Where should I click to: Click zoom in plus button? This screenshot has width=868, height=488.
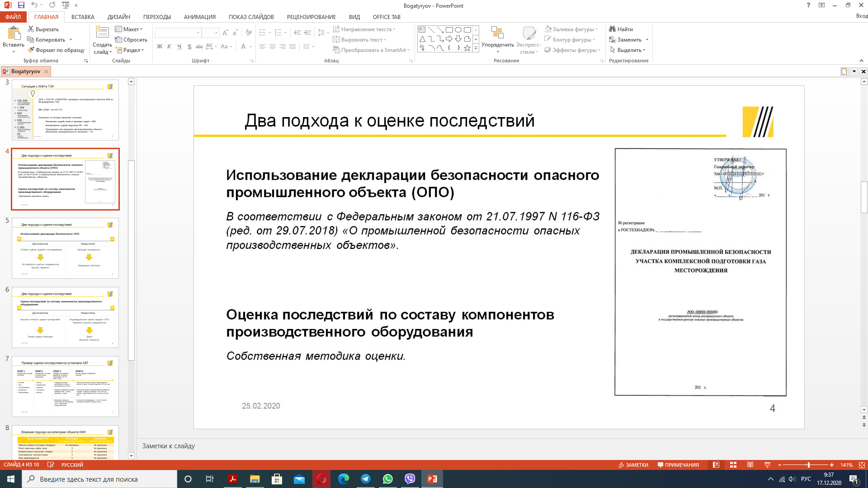coord(832,465)
